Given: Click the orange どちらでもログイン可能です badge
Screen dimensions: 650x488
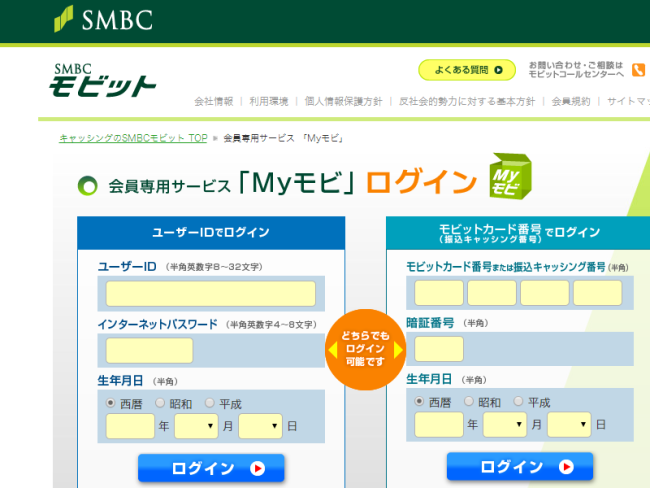Looking at the screenshot, I should pyautogui.click(x=365, y=349).
